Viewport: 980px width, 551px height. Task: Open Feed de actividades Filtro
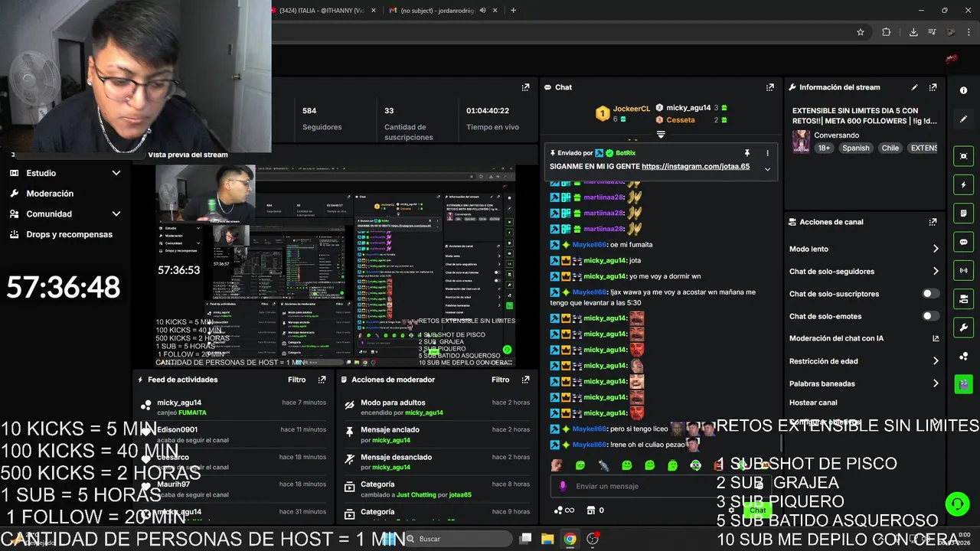click(x=296, y=380)
